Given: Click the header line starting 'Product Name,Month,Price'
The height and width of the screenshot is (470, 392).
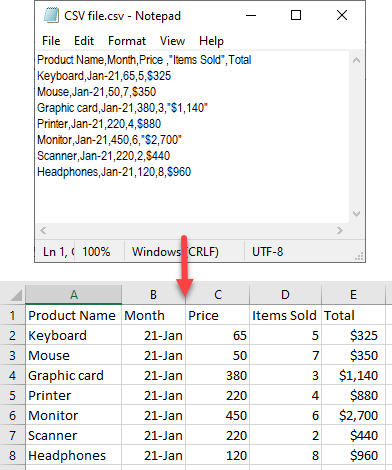Looking at the screenshot, I should click(144, 60).
